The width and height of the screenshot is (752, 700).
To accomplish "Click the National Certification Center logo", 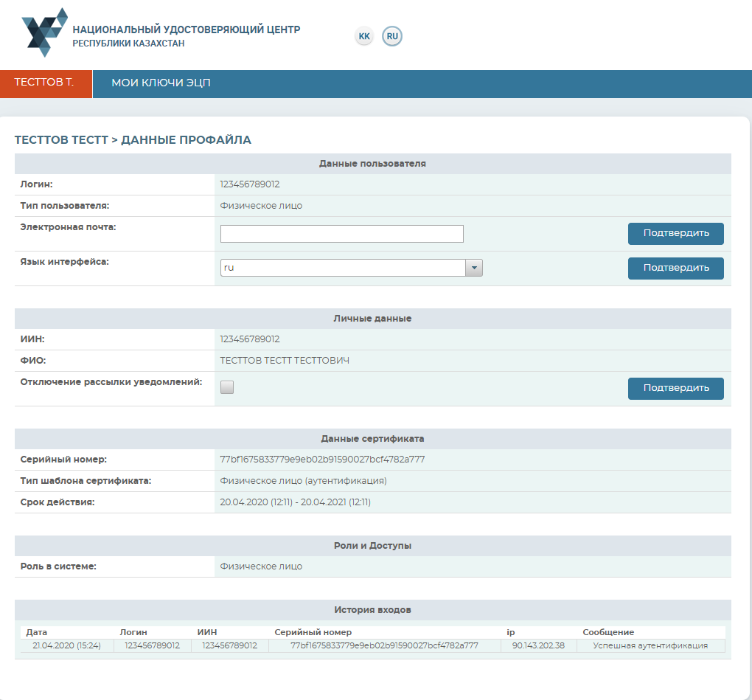I will click(44, 33).
